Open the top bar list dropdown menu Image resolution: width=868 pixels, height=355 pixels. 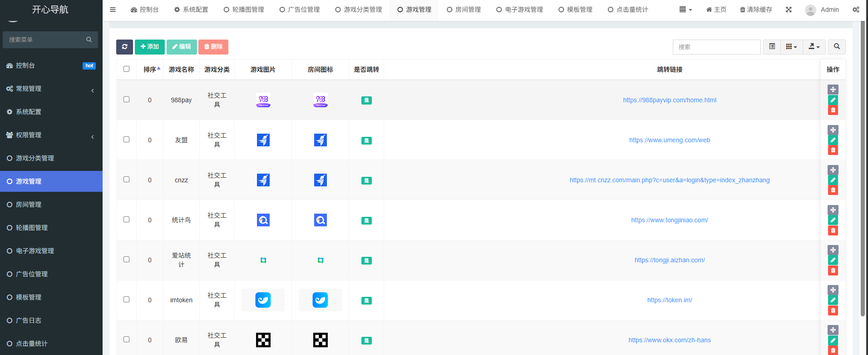[x=686, y=10]
